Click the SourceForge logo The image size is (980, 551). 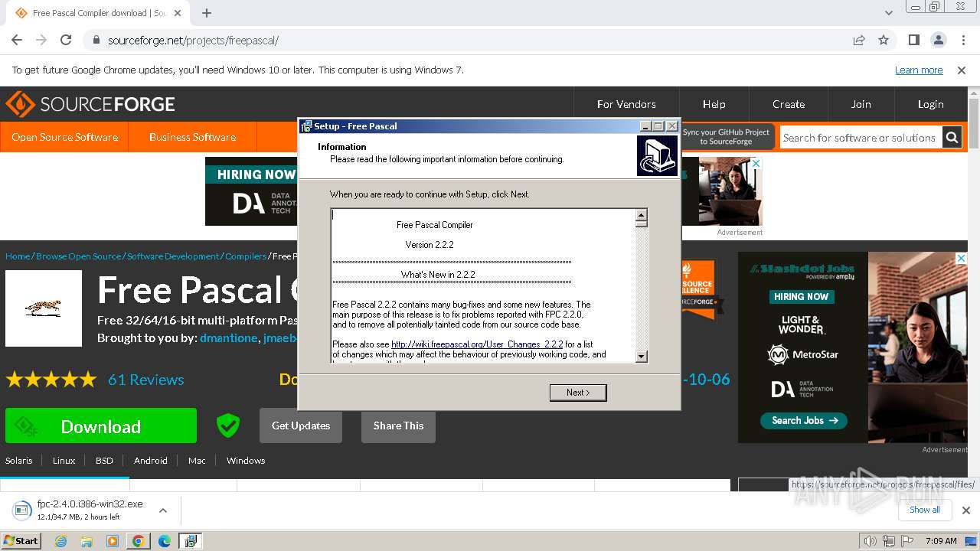pyautogui.click(x=90, y=104)
